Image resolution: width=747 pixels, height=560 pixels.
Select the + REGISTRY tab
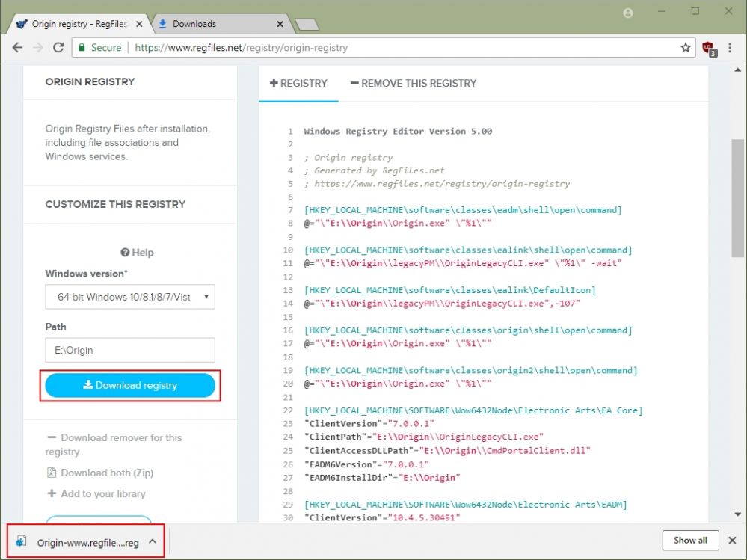298,83
